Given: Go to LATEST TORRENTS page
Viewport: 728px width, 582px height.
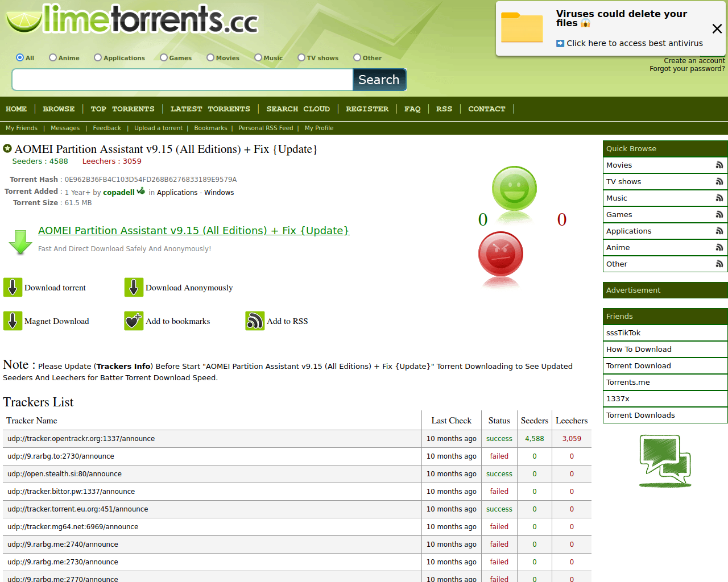Looking at the screenshot, I should (210, 109).
